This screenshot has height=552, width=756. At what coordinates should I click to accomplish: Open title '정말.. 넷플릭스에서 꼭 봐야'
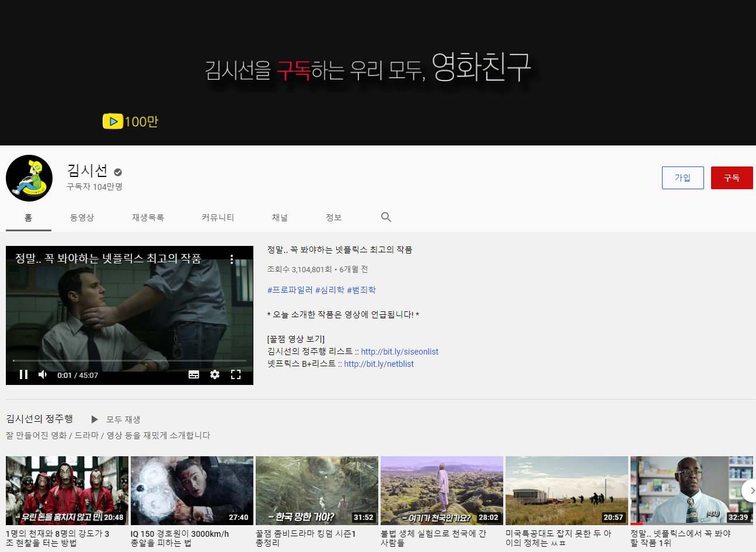click(681, 538)
